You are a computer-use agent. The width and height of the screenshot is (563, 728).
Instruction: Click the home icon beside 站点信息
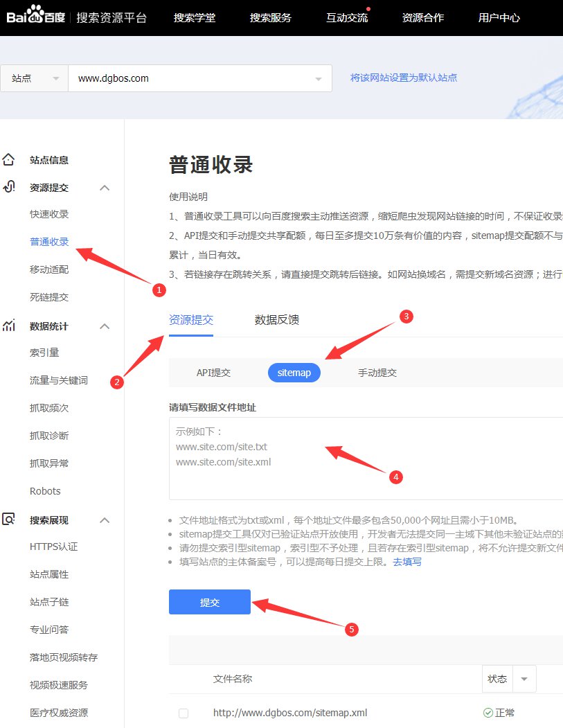(8, 160)
